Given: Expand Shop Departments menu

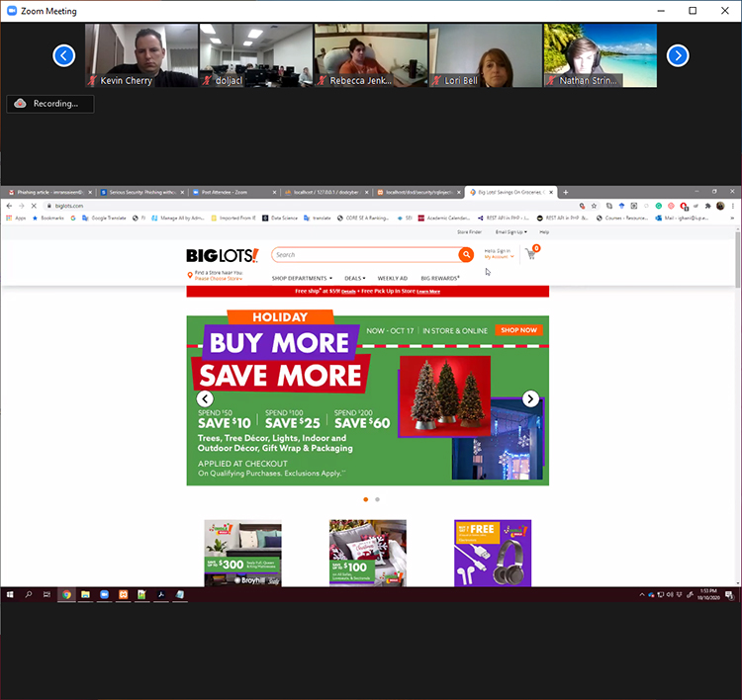Looking at the screenshot, I should [x=302, y=278].
